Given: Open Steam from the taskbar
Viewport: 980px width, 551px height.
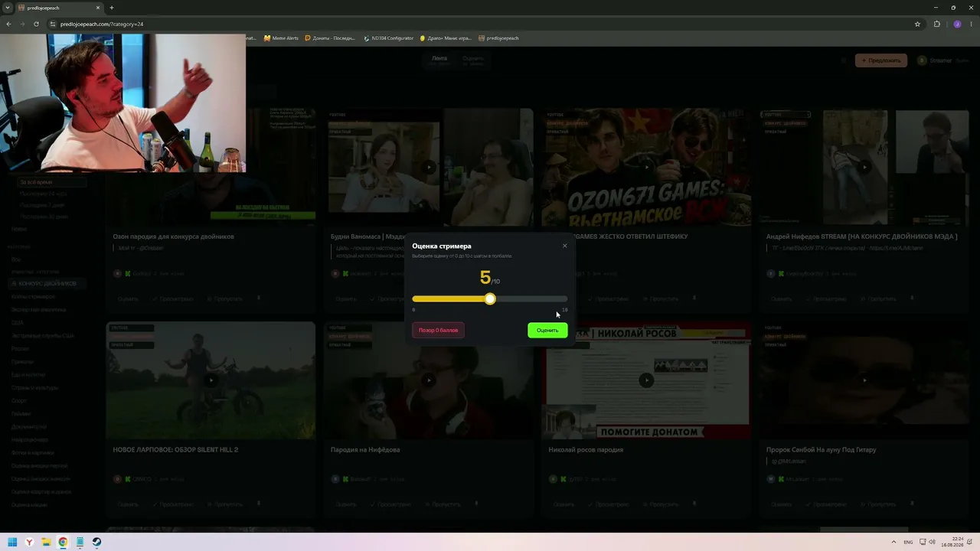Looking at the screenshot, I should coord(96,542).
